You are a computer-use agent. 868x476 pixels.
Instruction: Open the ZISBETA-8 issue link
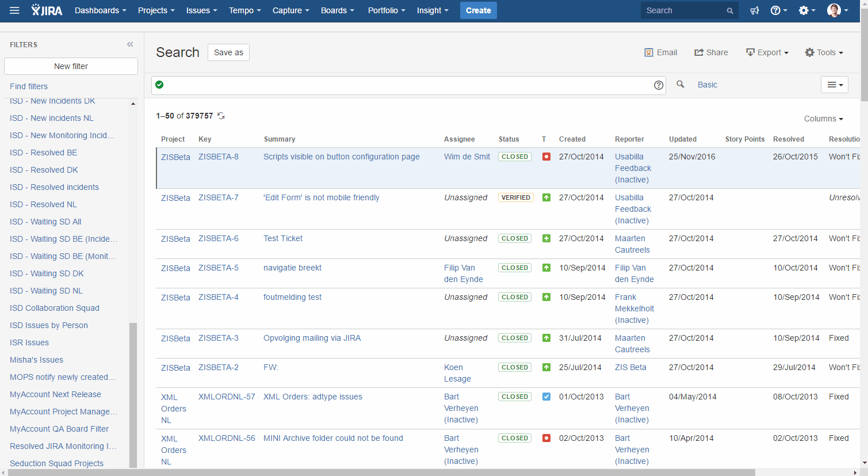click(218, 157)
